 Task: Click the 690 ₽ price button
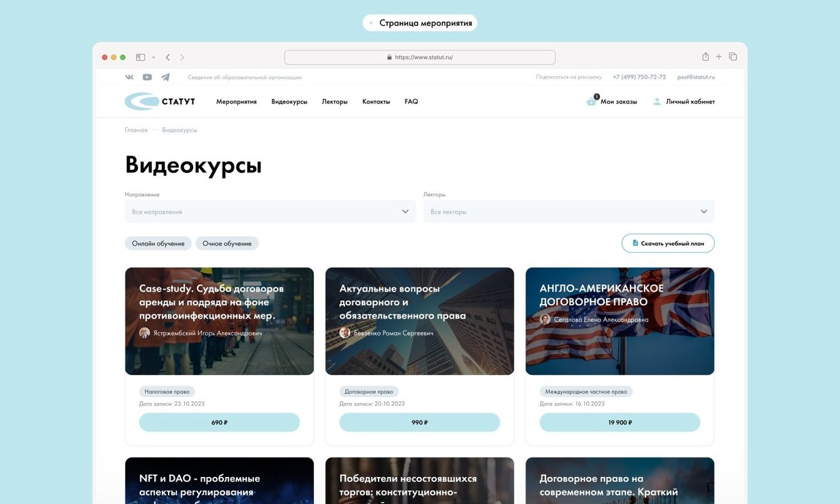(x=219, y=423)
